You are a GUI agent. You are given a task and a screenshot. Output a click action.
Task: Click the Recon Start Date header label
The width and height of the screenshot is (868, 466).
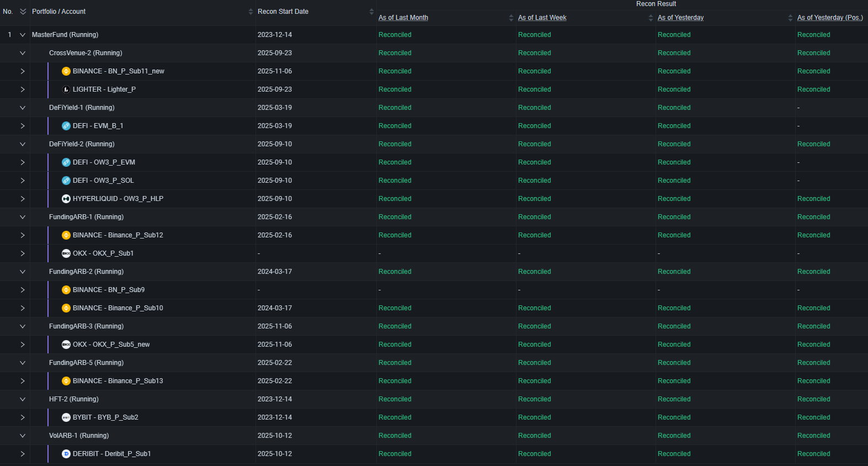[283, 12]
